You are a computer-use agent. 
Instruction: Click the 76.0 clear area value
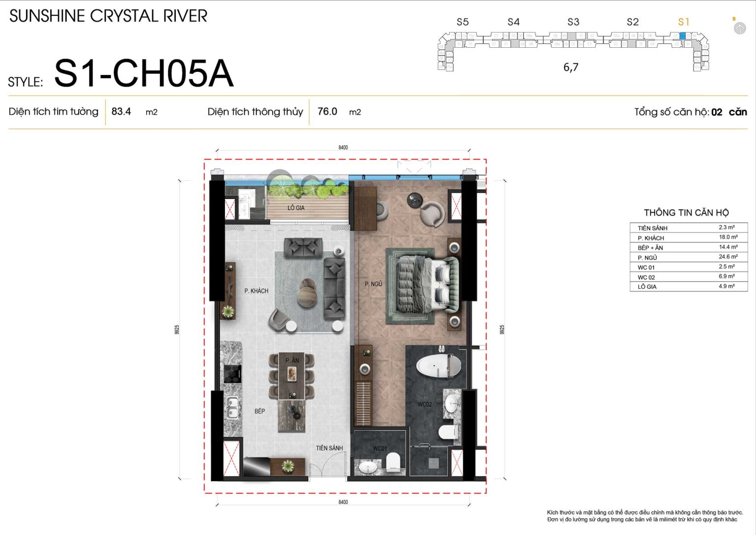(x=327, y=111)
